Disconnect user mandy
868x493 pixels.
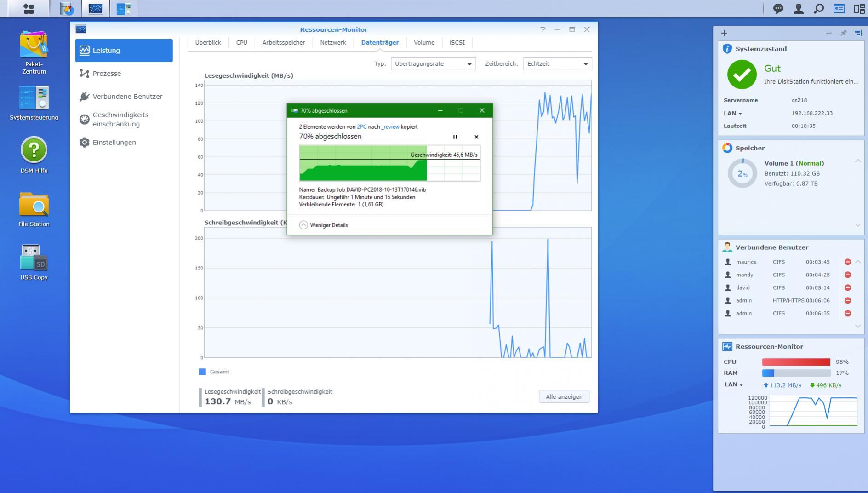[847, 275]
